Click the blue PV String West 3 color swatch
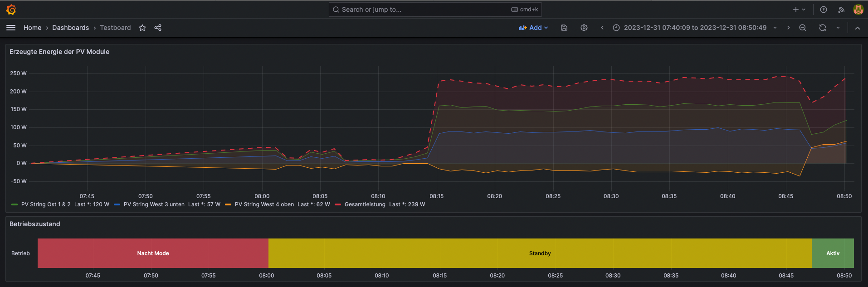The height and width of the screenshot is (287, 868). coord(117,204)
